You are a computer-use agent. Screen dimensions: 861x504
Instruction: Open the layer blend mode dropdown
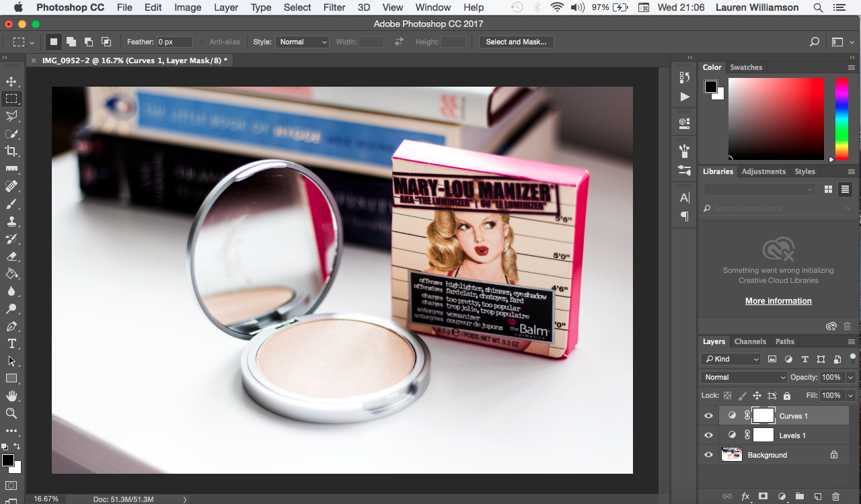[x=744, y=377]
